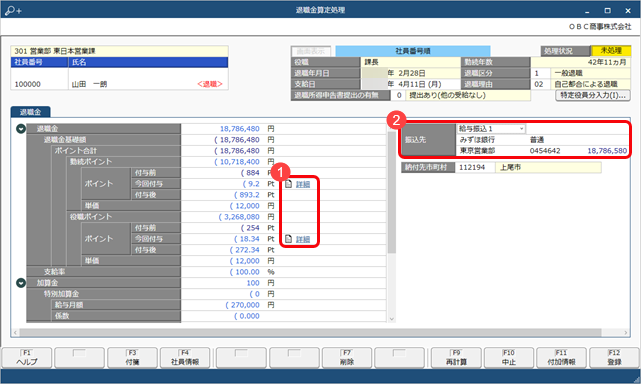Close the 退職金算定処理 window
Image resolution: width=641 pixels, height=384 pixels.
pos(628,11)
